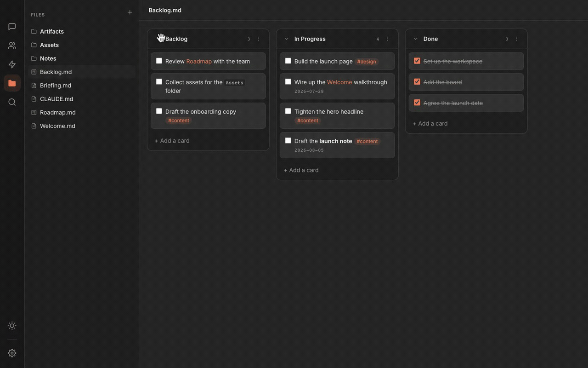Check the 'Draft the launch note' card
The image size is (588, 368).
tap(288, 141)
